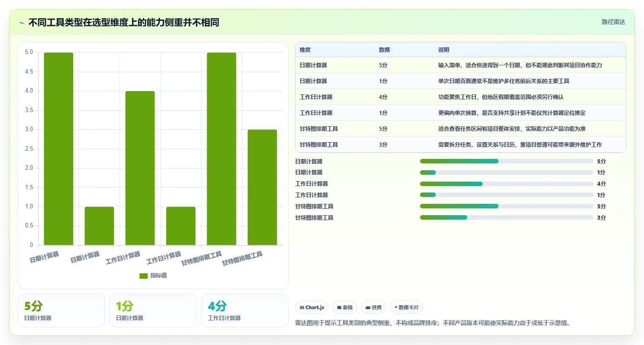Click the 路径雷达 label in the header
The height and width of the screenshot is (345, 644).
pyautogui.click(x=614, y=22)
